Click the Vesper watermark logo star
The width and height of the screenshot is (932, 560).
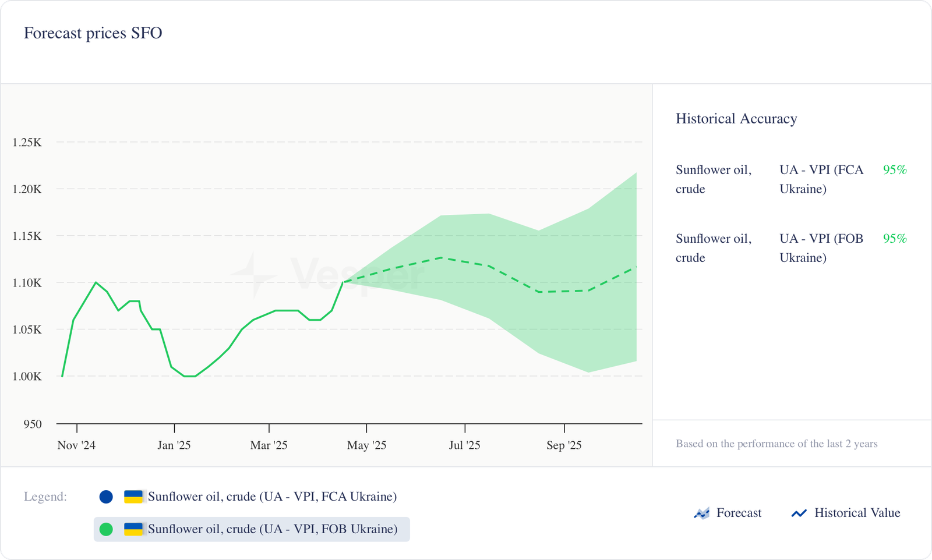coord(253,275)
